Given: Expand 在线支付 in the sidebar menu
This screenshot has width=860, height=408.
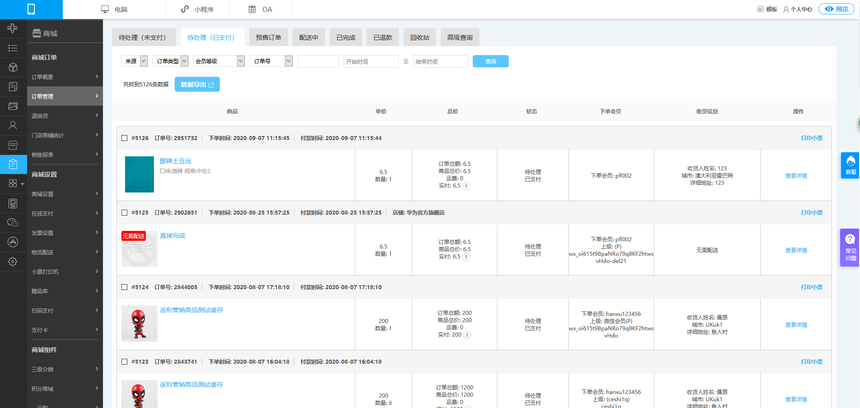Looking at the screenshot, I should tap(65, 213).
